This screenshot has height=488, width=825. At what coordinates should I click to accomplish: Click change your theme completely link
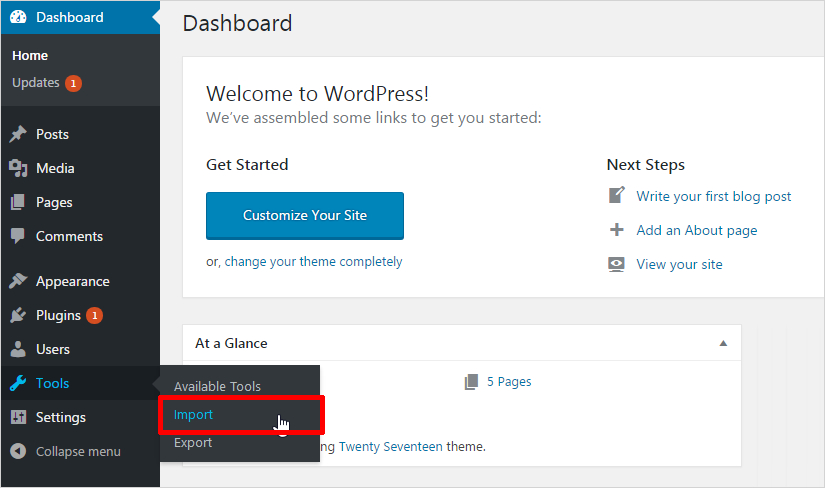click(x=313, y=262)
